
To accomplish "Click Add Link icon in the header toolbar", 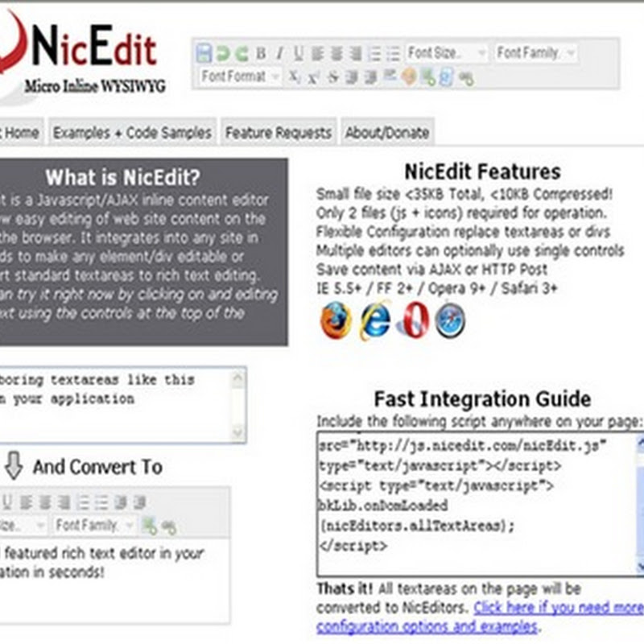I will pyautogui.click(x=466, y=77).
